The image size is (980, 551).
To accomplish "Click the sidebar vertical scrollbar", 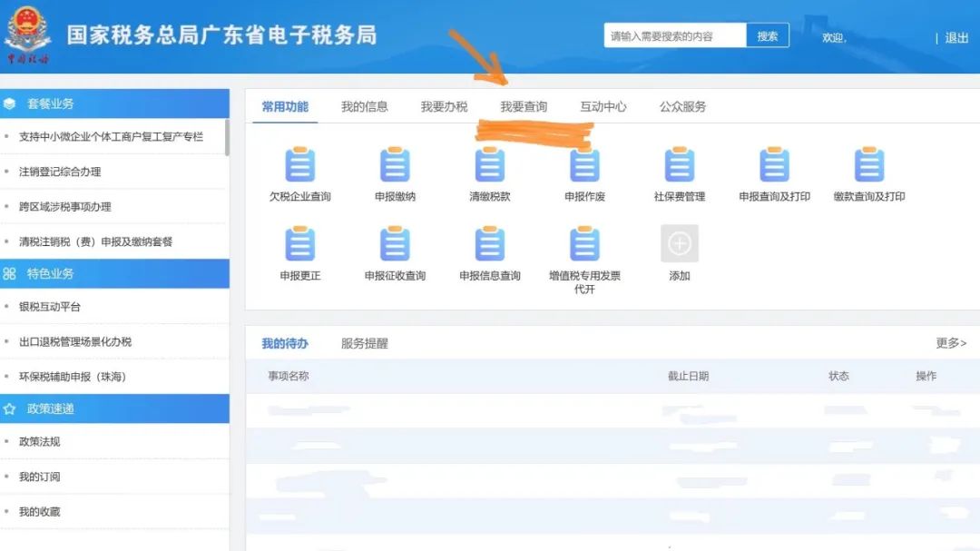I will [x=227, y=137].
